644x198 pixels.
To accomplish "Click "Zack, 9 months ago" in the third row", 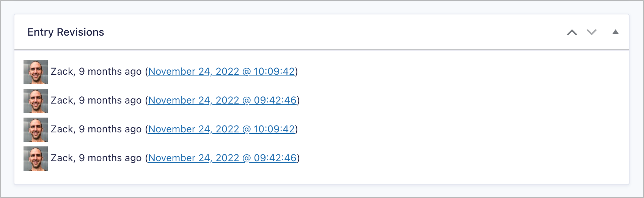I will click(x=96, y=129).
